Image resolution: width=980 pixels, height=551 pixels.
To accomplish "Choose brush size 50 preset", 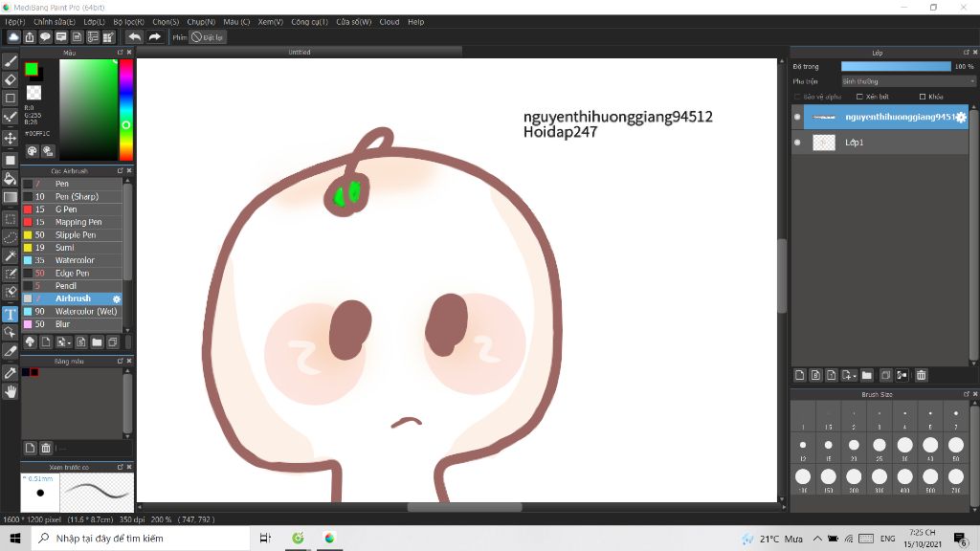I will [x=956, y=446].
